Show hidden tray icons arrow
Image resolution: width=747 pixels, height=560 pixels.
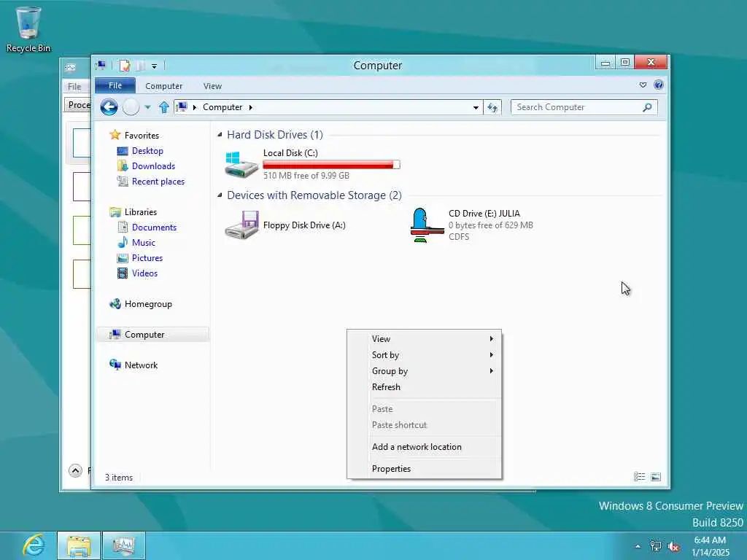[638, 546]
